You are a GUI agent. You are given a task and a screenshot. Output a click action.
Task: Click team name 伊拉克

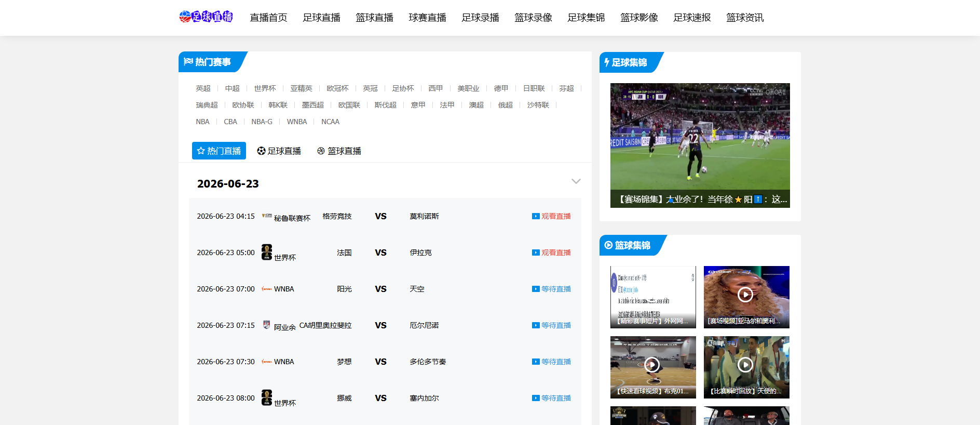[x=420, y=253]
